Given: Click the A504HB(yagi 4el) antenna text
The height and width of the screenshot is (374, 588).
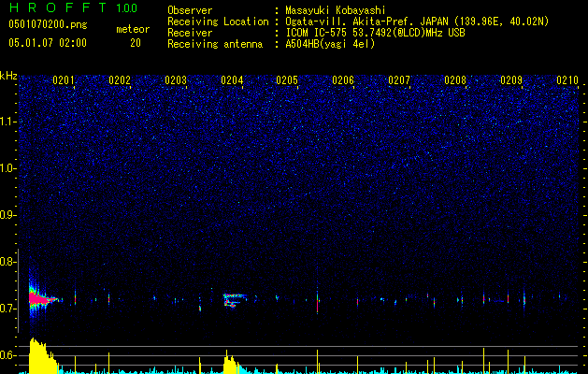Looking at the screenshot, I should click(x=330, y=44).
